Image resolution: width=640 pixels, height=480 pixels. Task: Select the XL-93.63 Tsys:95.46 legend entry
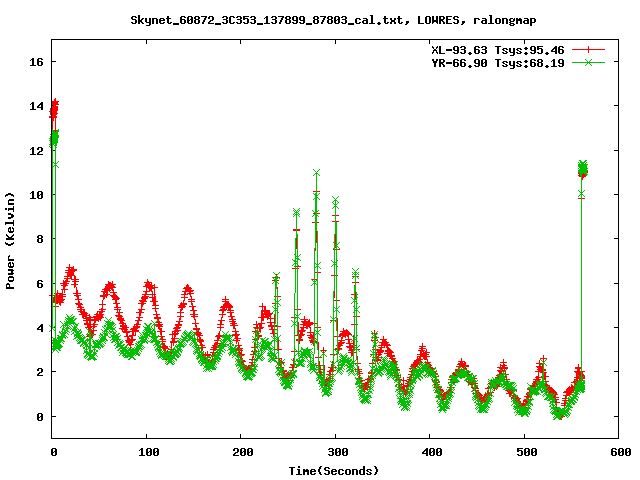(498, 50)
